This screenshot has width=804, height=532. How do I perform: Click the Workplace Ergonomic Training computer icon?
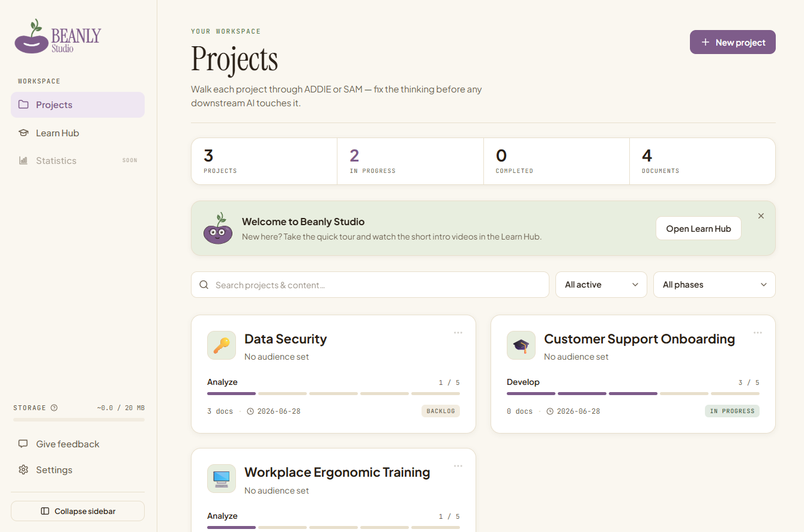222,479
